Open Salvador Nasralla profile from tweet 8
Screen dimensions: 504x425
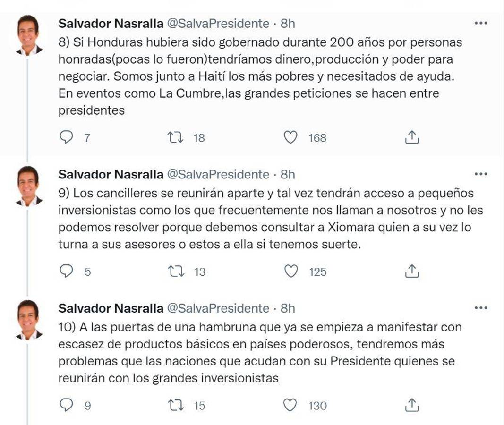[x=111, y=23]
